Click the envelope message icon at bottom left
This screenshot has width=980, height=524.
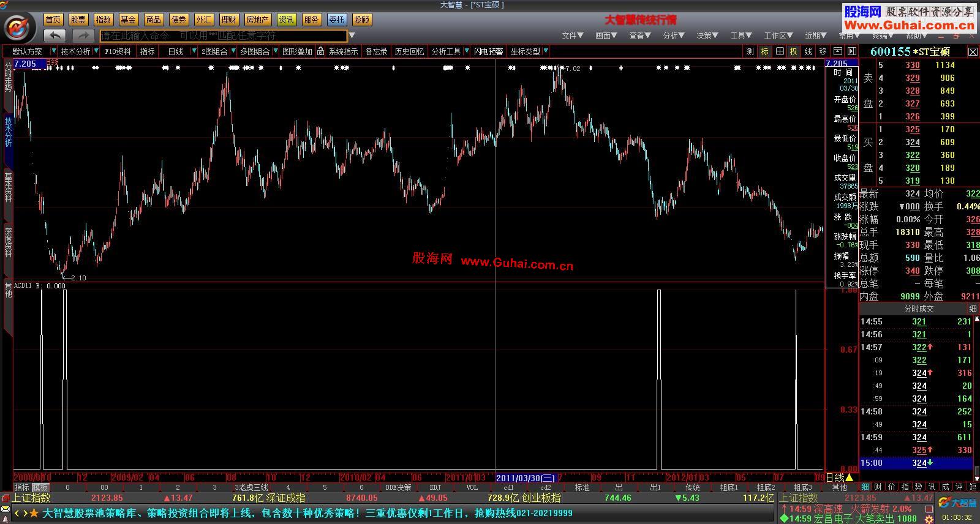6,509
